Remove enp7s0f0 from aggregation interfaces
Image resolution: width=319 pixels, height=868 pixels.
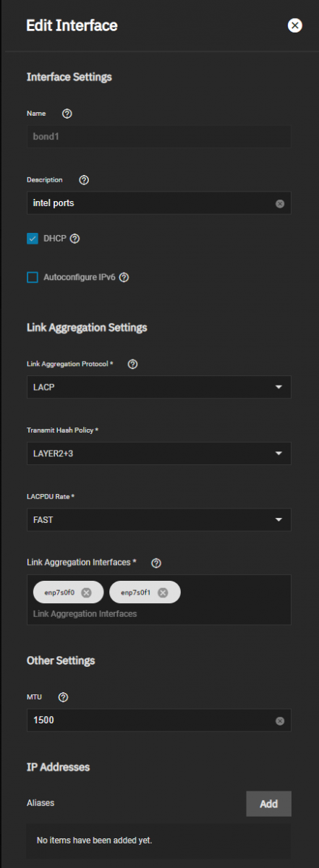coord(87,592)
